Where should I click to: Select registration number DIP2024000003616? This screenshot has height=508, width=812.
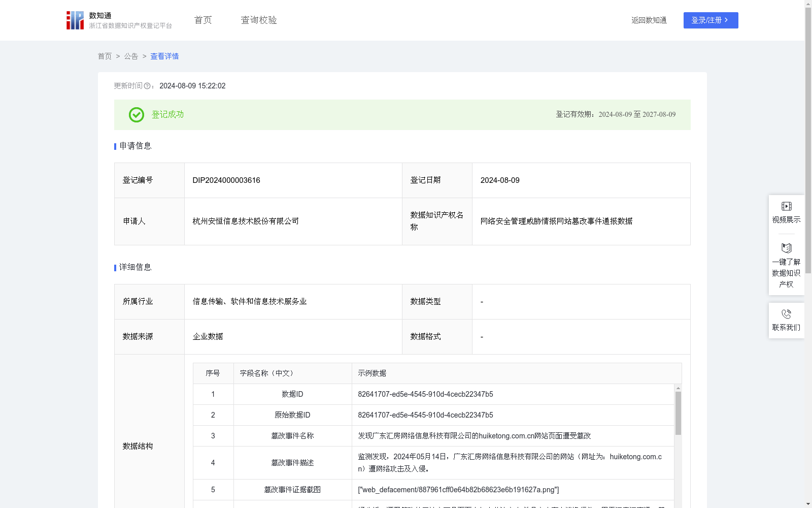[x=226, y=180]
